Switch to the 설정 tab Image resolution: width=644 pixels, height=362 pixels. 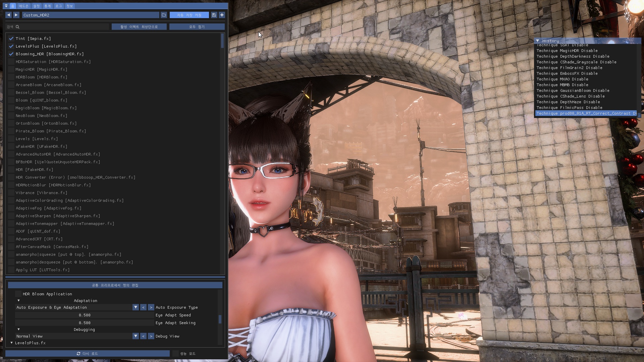[x=36, y=6]
